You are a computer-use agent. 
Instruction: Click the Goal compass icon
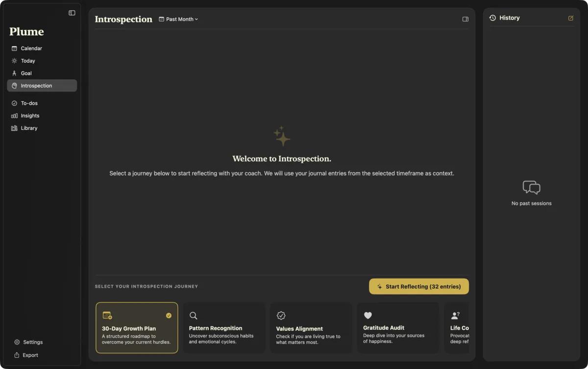(14, 73)
